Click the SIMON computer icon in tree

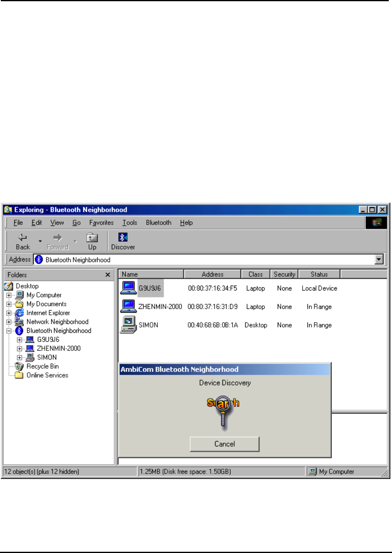pyautogui.click(x=30, y=357)
